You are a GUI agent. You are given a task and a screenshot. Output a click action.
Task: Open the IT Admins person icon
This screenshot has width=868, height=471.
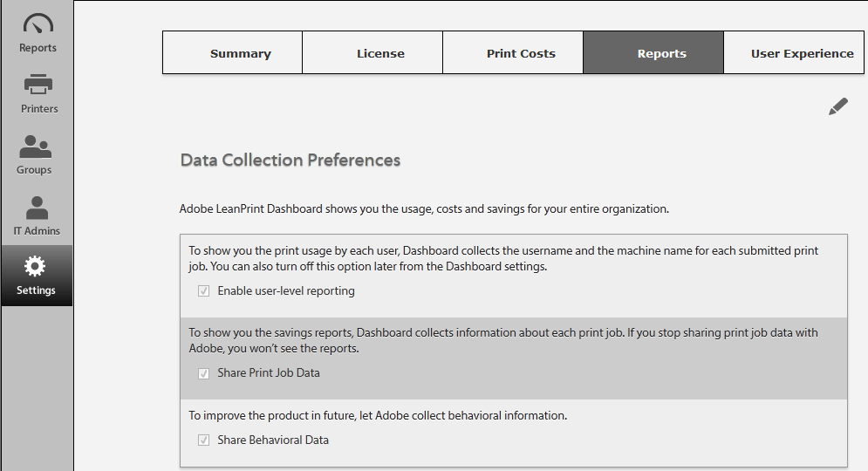click(x=37, y=208)
